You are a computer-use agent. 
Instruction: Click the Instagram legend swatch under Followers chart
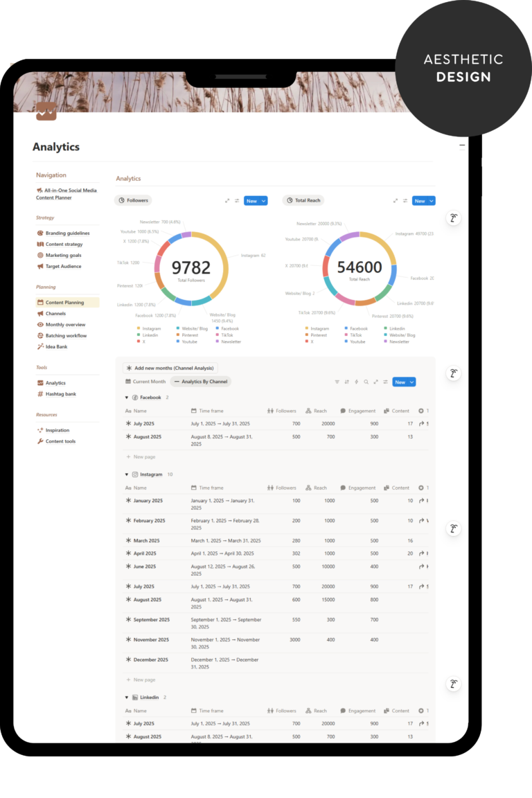139,328
